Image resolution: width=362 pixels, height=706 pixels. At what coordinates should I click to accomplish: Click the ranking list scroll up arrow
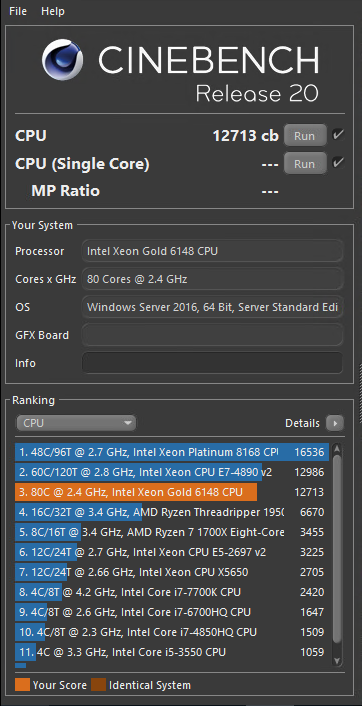click(337, 448)
